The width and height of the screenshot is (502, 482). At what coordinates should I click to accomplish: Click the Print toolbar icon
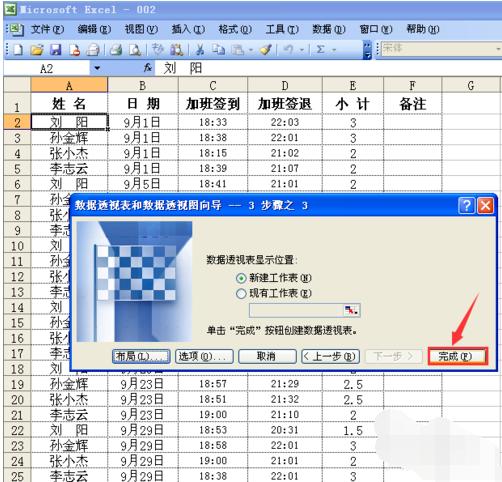click(x=116, y=50)
